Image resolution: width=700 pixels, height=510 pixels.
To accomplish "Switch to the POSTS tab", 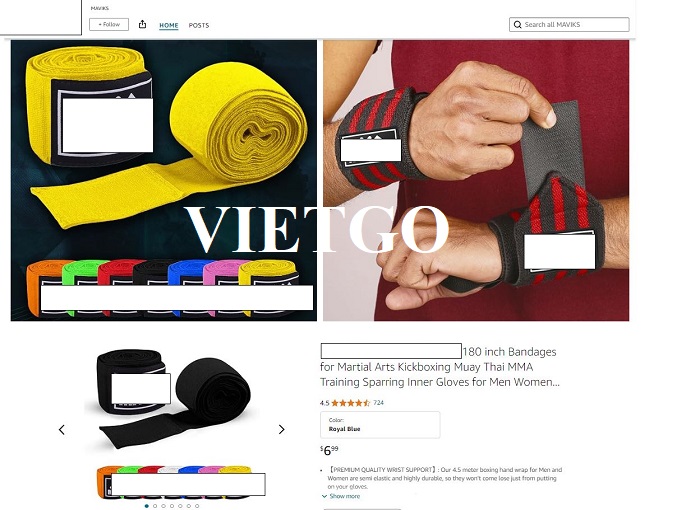I will 199,25.
